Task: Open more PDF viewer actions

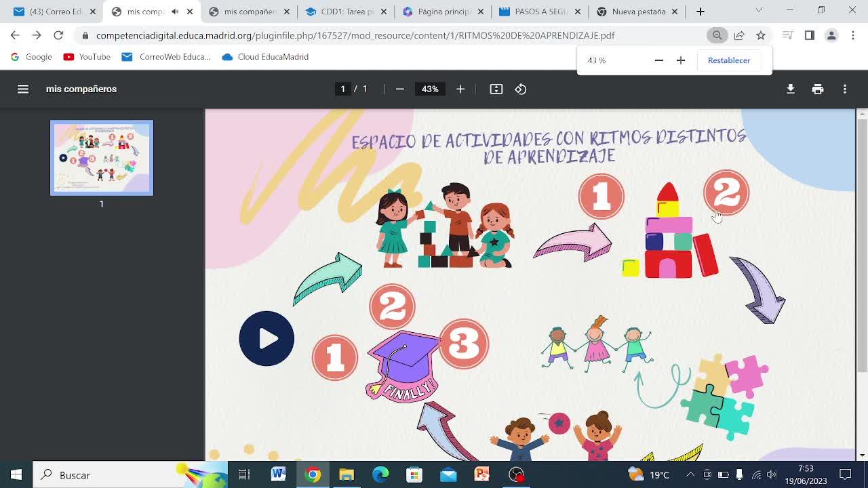Action: (845, 89)
